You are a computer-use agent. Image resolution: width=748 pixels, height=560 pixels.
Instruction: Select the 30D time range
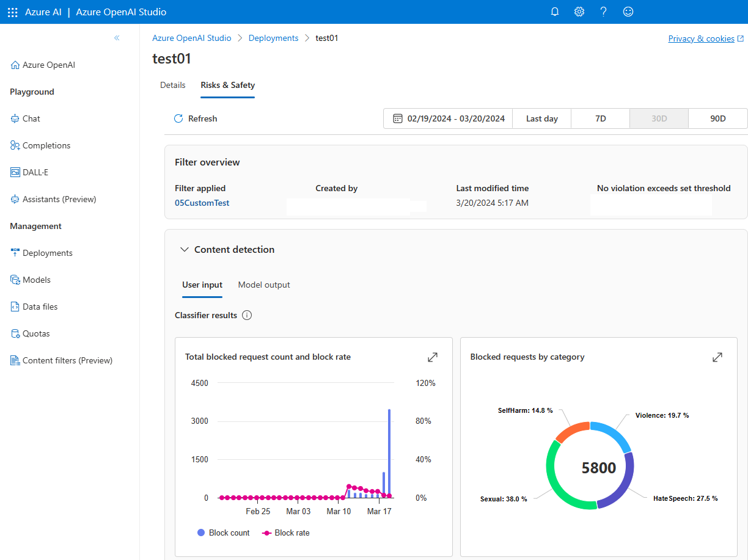(x=659, y=118)
